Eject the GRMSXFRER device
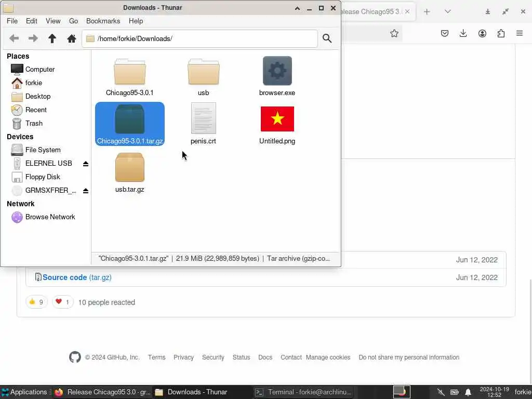Viewport: 532px width, 399px height. pos(86,191)
